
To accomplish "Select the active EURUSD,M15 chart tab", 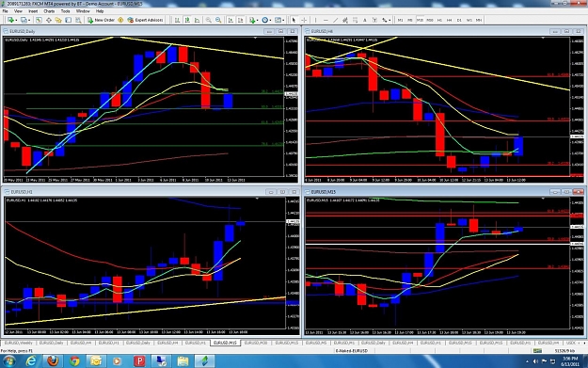I will point(225,343).
